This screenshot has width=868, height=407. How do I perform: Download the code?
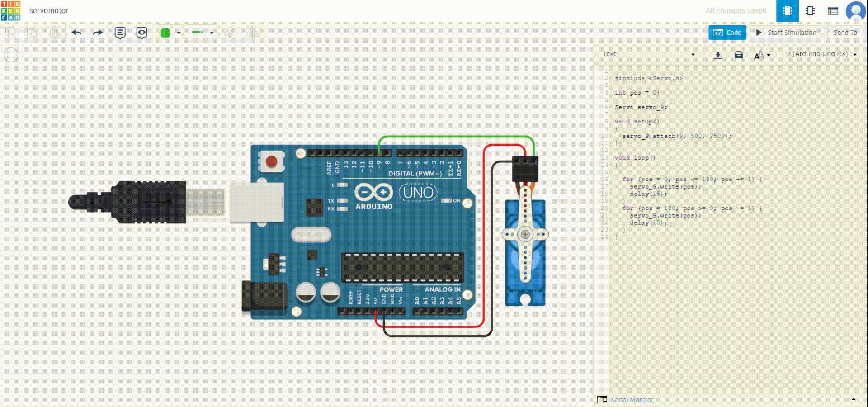click(x=718, y=55)
